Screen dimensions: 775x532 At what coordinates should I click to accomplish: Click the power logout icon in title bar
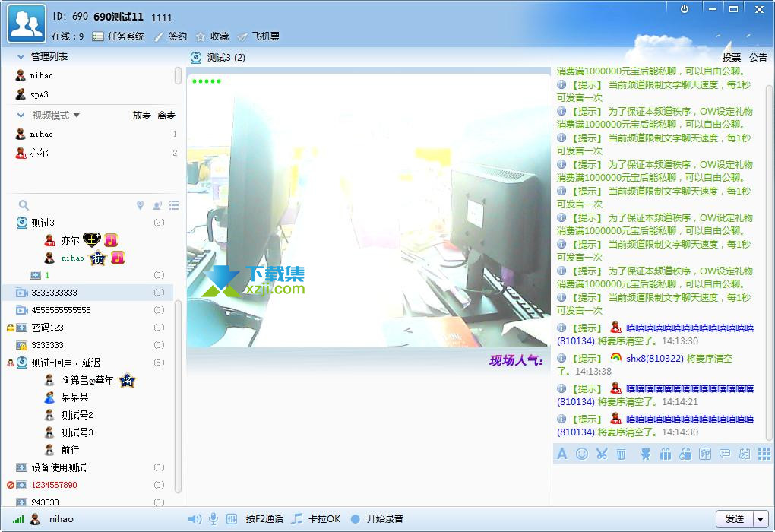pos(685,9)
